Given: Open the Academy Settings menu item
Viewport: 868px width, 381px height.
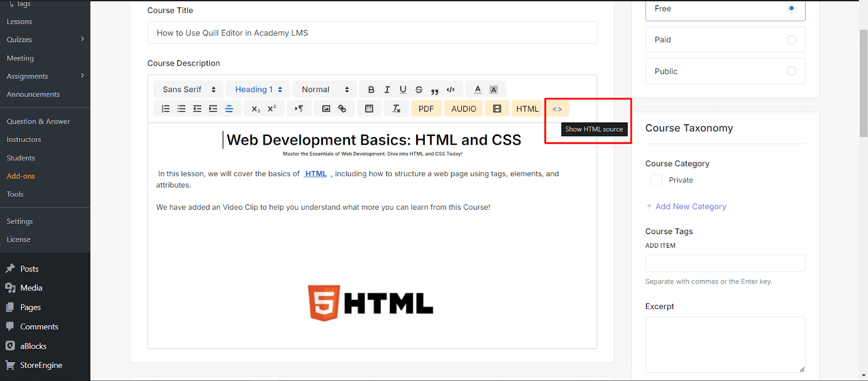Looking at the screenshot, I should click(x=20, y=221).
